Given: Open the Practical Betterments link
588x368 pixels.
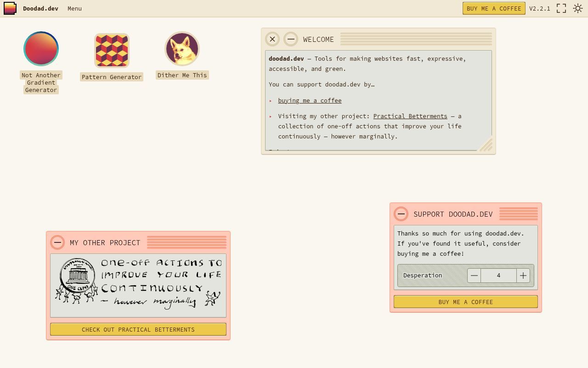Looking at the screenshot, I should [x=410, y=116].
